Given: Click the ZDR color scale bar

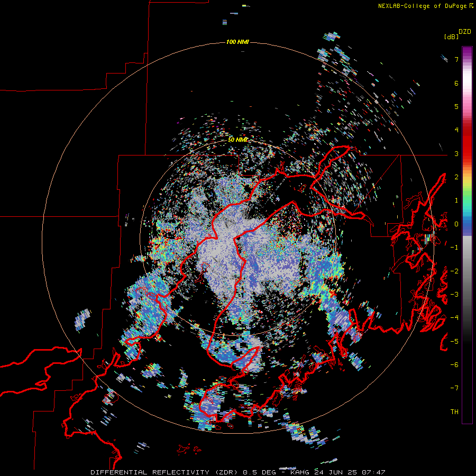Looking at the screenshot, I should [467, 235].
